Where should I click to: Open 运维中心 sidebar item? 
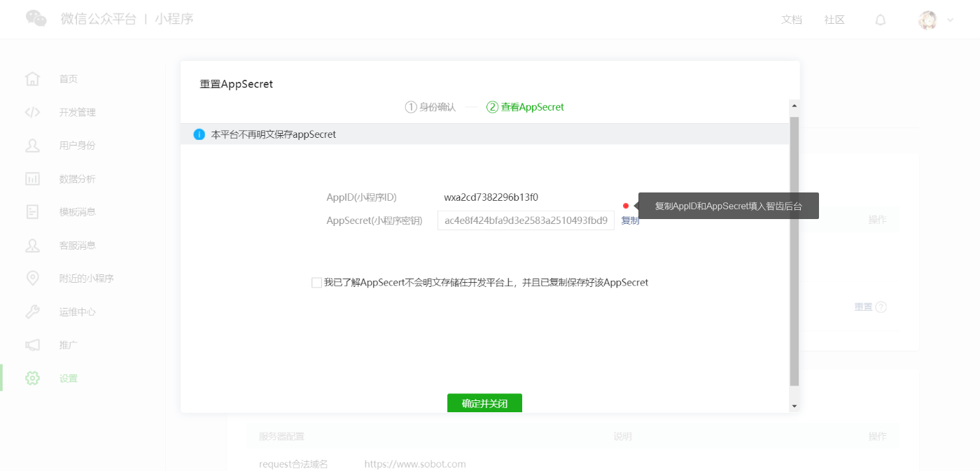(77, 311)
